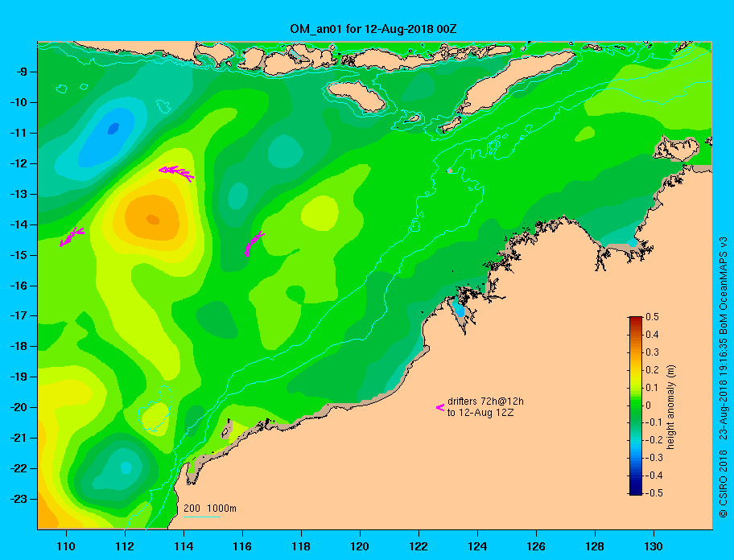Click the 'to 12-Aug 12Z' legend line
The width and height of the screenshot is (734, 560).
pyautogui.click(x=480, y=413)
